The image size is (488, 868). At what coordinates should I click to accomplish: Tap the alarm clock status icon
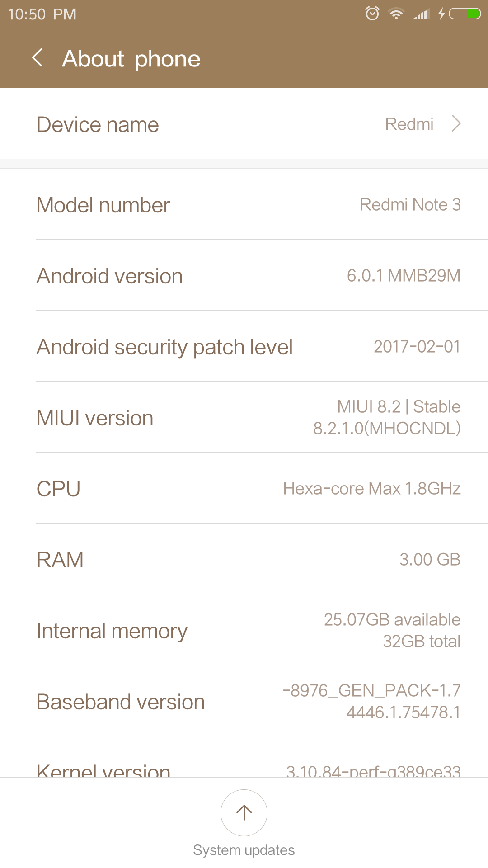(372, 14)
